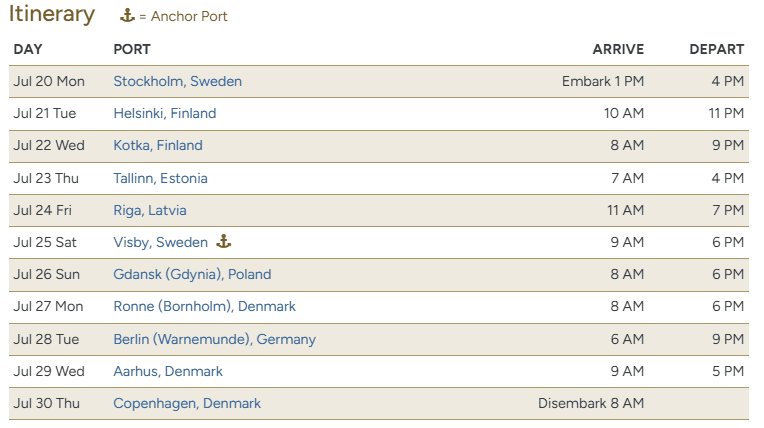Click the DAY column header
This screenshot has width=764, height=428.
click(28, 49)
